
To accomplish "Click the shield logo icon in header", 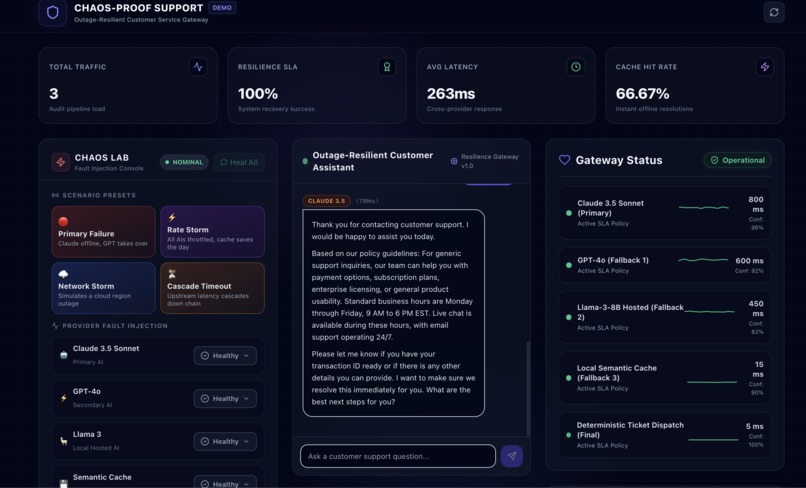I will (52, 12).
